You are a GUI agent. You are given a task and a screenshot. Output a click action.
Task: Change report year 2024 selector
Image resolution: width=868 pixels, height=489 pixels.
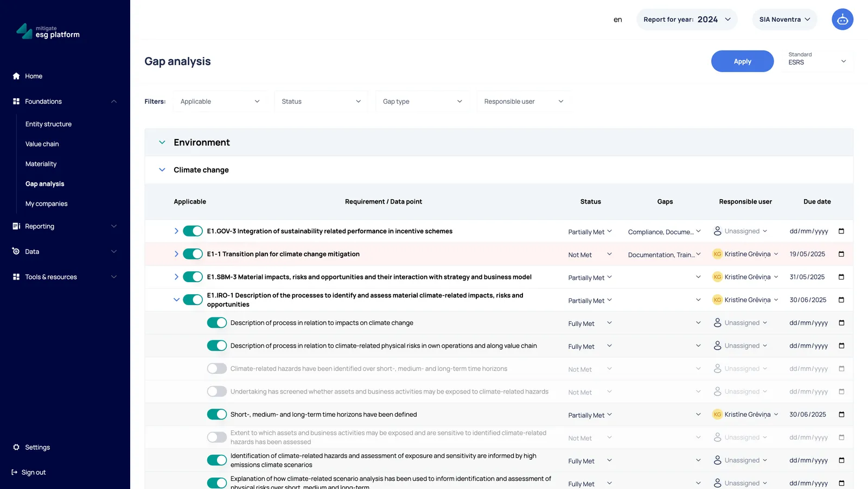687,20
